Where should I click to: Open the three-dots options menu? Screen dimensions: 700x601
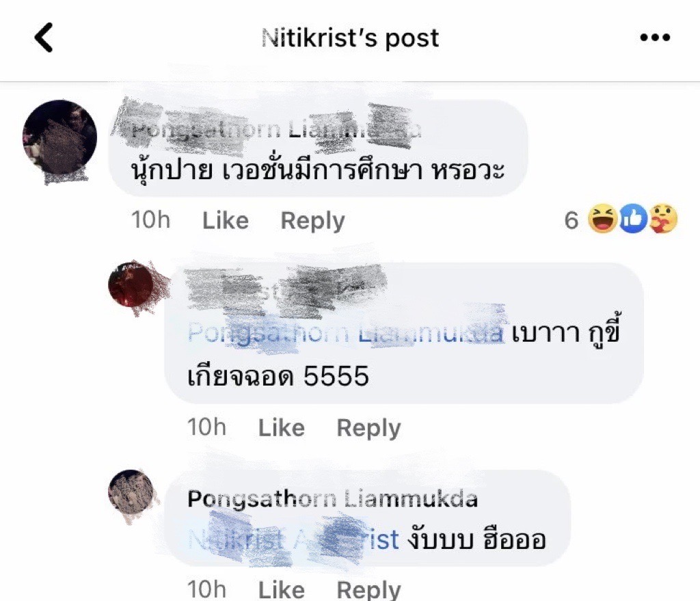tap(655, 38)
